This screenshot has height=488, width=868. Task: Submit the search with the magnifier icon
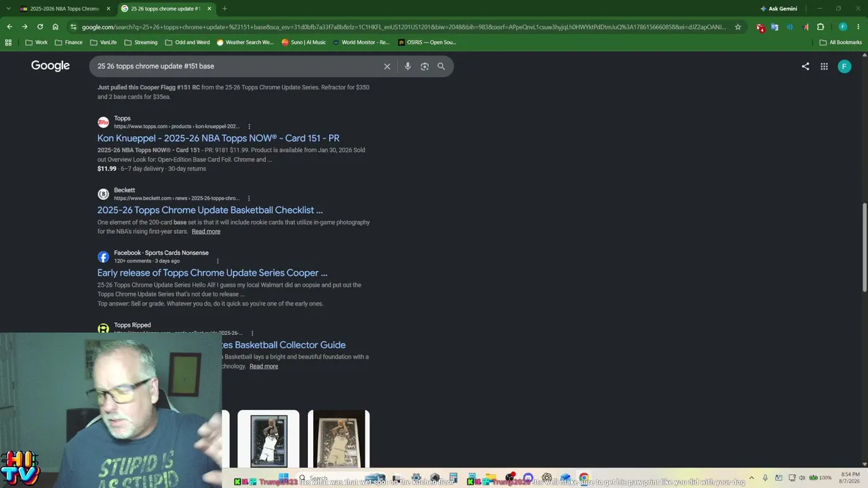(441, 66)
